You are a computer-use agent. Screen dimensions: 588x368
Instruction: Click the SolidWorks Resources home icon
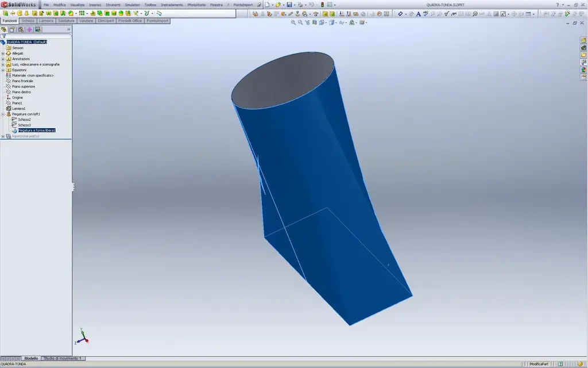pos(583,40)
